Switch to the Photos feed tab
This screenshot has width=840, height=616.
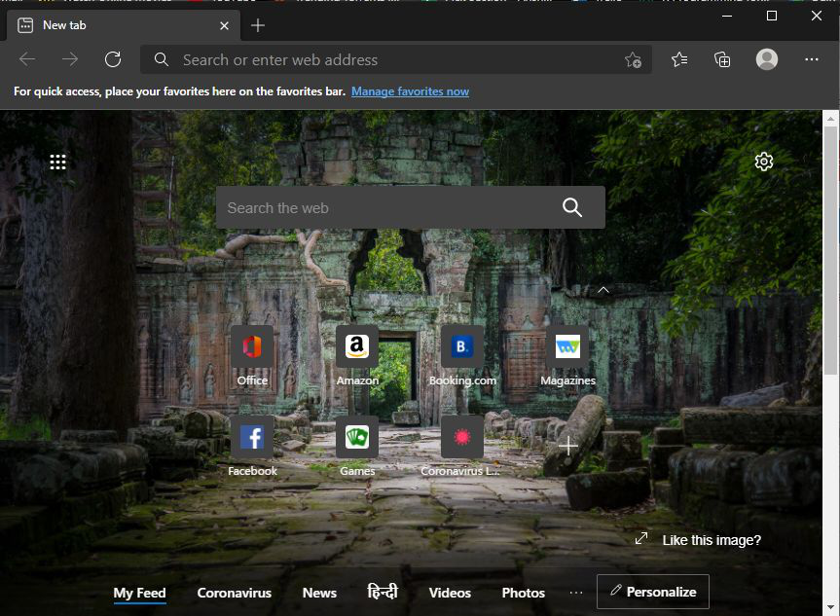coord(523,593)
